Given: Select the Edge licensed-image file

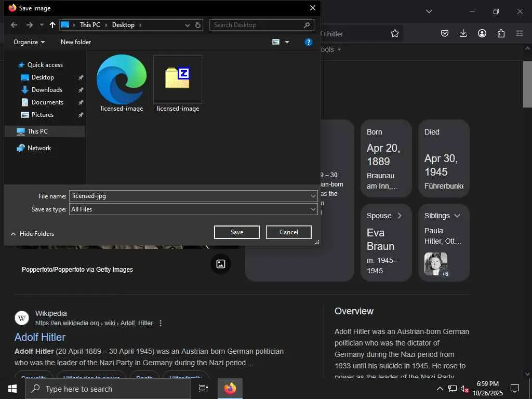Looking at the screenshot, I should [x=122, y=84].
